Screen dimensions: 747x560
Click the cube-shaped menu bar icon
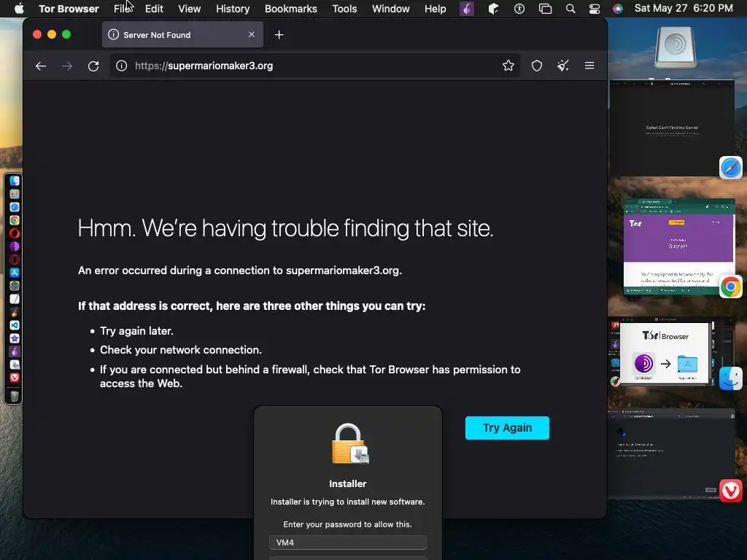coord(494,9)
